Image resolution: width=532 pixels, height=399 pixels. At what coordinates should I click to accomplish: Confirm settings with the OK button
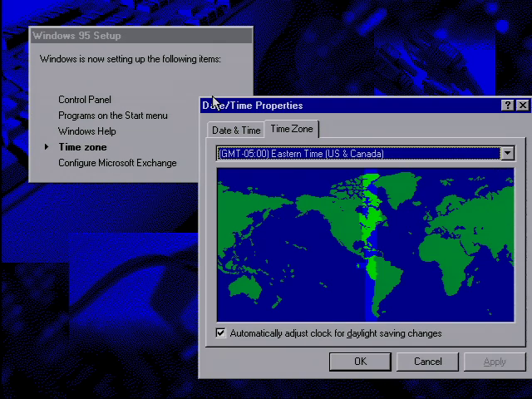[360, 362]
